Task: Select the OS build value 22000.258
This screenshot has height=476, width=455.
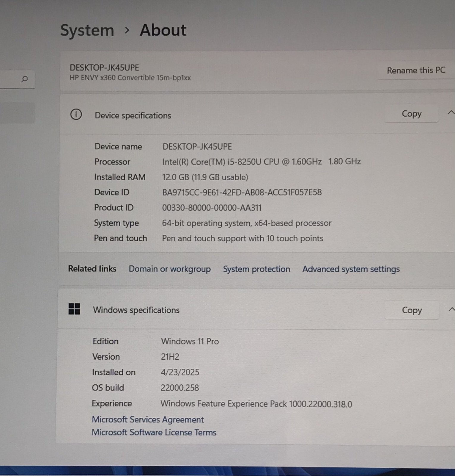Action: (180, 388)
